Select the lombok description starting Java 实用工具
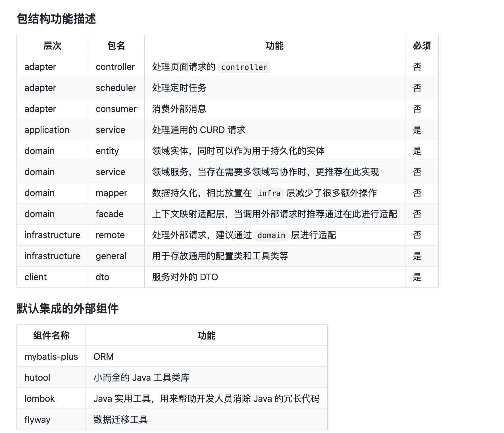 pyautogui.click(x=207, y=399)
